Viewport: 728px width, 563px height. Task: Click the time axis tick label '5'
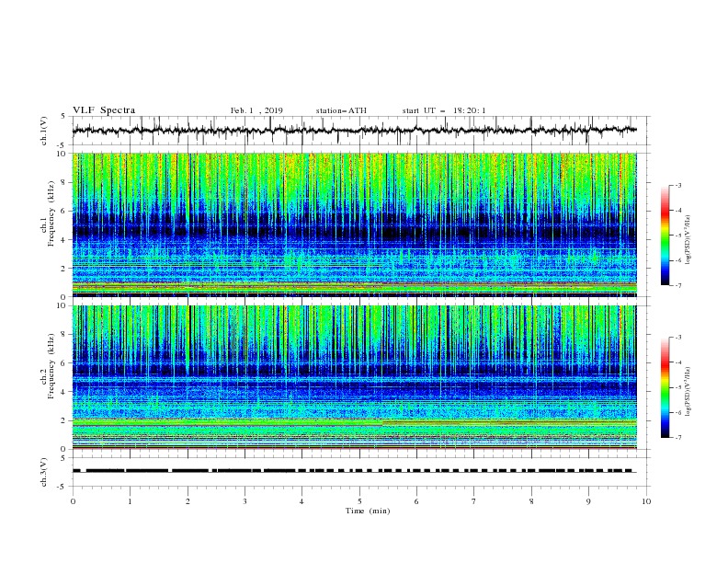click(x=359, y=501)
